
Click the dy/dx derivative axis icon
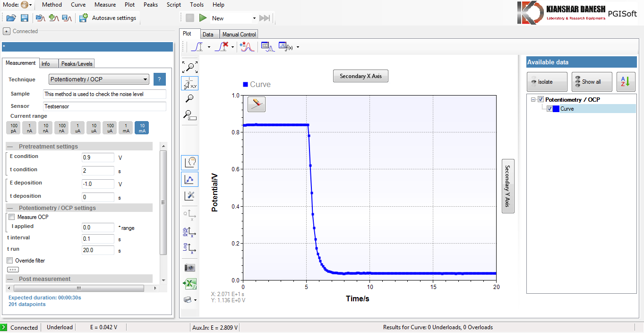pos(189,232)
